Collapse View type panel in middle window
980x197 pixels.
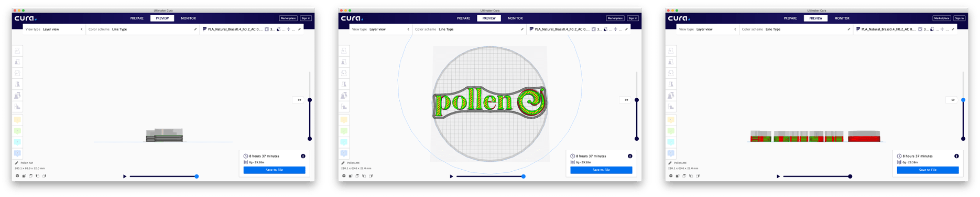coord(408,29)
